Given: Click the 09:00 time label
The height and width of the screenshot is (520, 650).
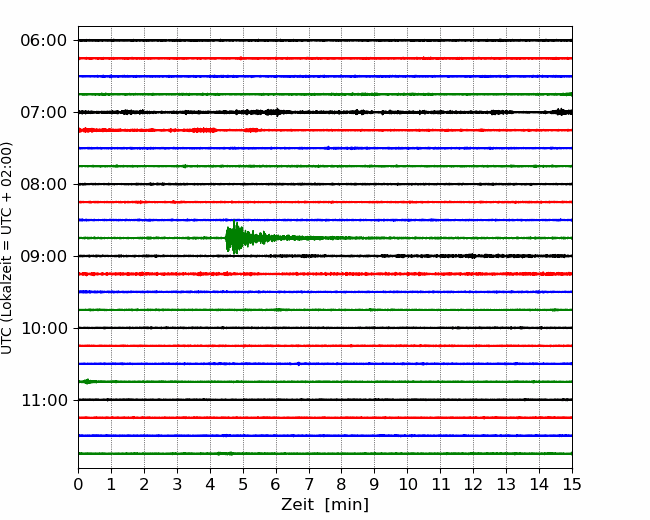Looking at the screenshot, I should click(44, 256).
